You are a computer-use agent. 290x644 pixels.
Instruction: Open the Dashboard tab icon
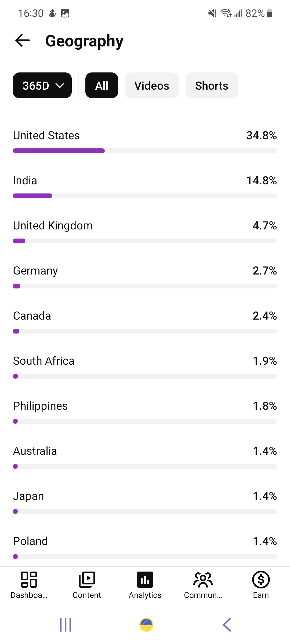[29, 580]
